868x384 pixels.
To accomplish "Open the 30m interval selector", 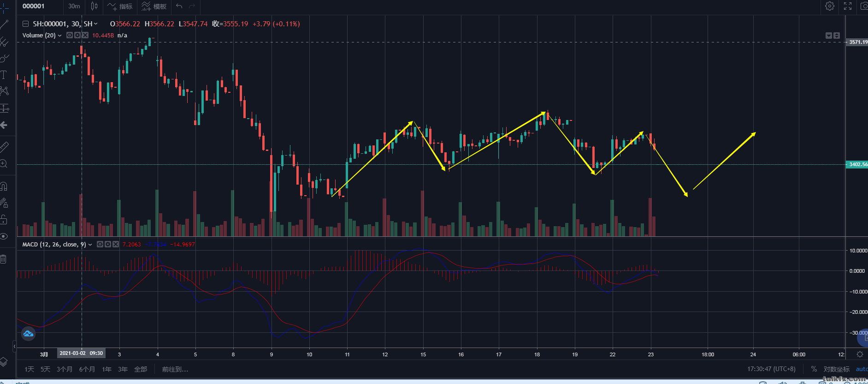I will (74, 6).
